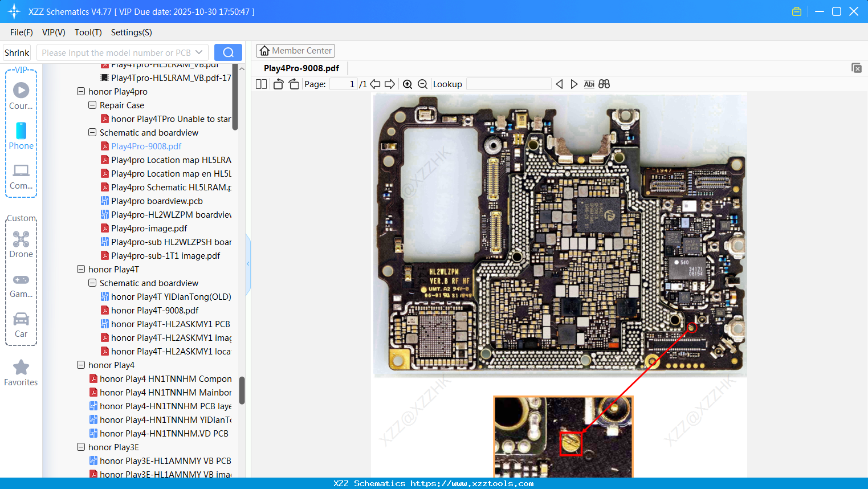This screenshot has height=489, width=868.
Task: Open the model number dropdown arrow
Action: [x=199, y=52]
